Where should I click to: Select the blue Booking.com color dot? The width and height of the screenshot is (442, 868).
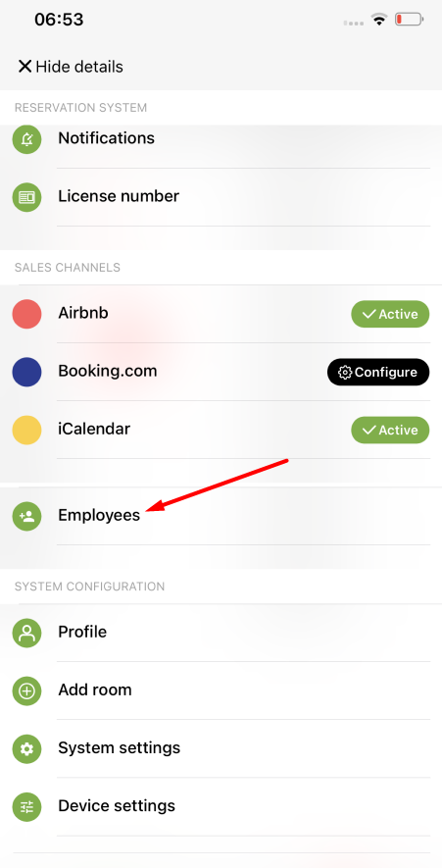click(x=26, y=372)
